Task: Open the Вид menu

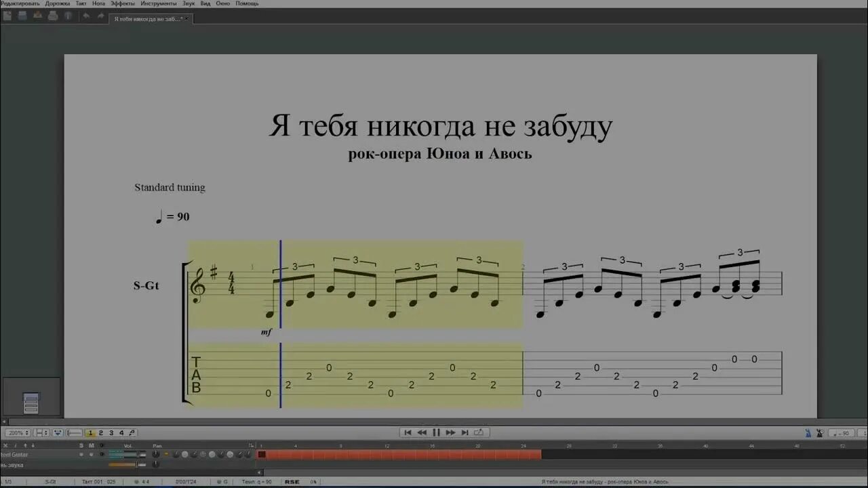Action: pyautogui.click(x=205, y=3)
